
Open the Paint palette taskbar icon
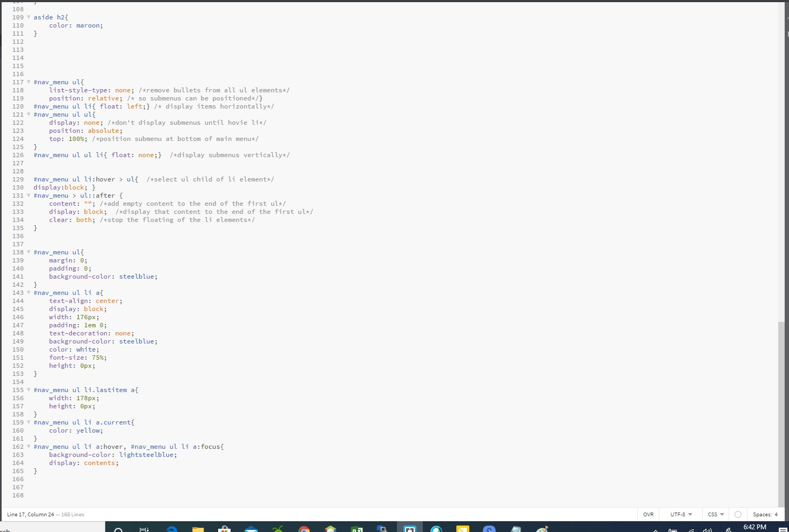pyautogui.click(x=542, y=529)
